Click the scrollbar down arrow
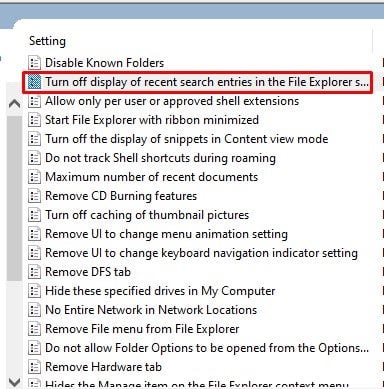 coord(14,382)
